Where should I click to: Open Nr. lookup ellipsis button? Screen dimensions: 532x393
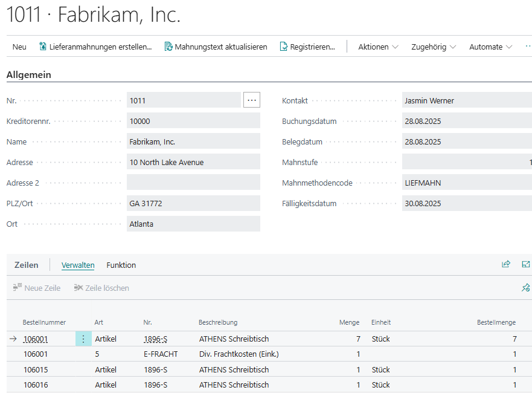point(252,100)
